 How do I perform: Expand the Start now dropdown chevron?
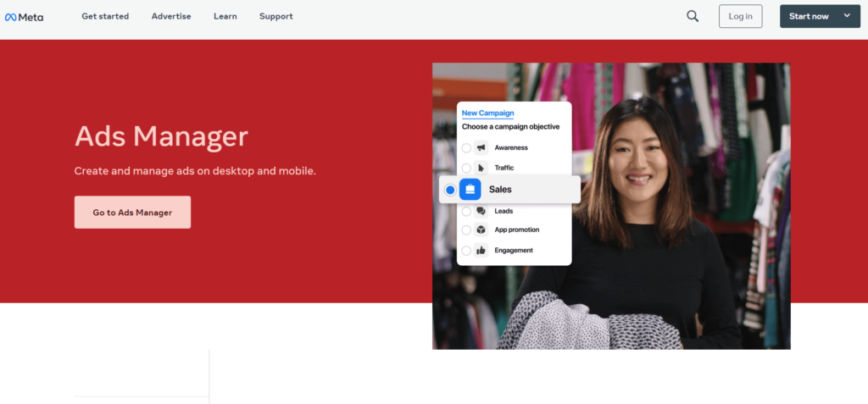(847, 16)
